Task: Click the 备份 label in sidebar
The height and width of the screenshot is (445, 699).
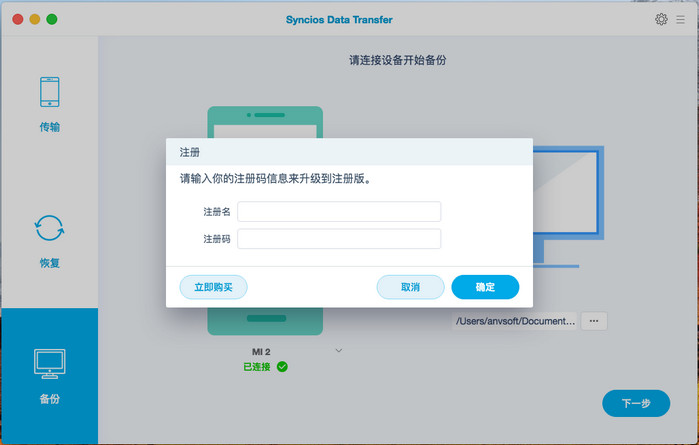Action: click(x=49, y=399)
